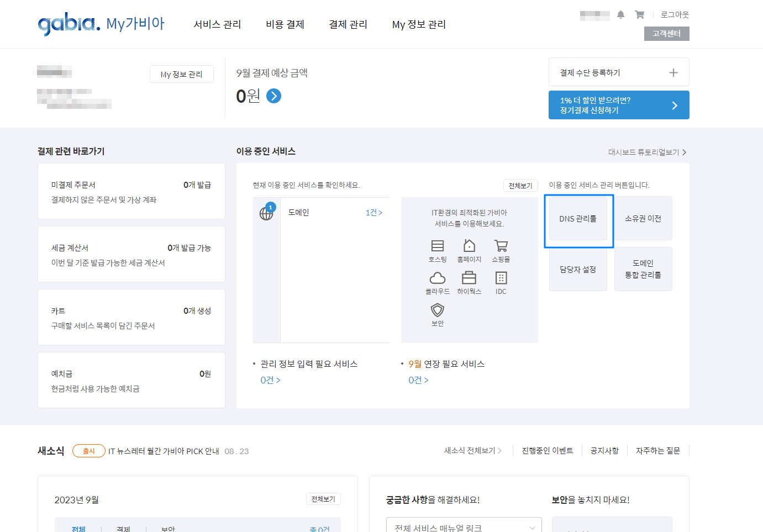Click 0건 under 관리 정보 입력 필요 서비스
The height and width of the screenshot is (532, 763).
click(270, 380)
